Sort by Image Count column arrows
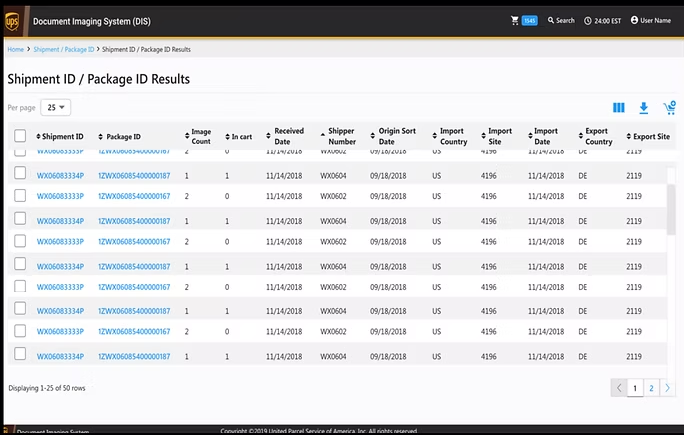Viewport: 684px width, 435px height. (x=187, y=136)
